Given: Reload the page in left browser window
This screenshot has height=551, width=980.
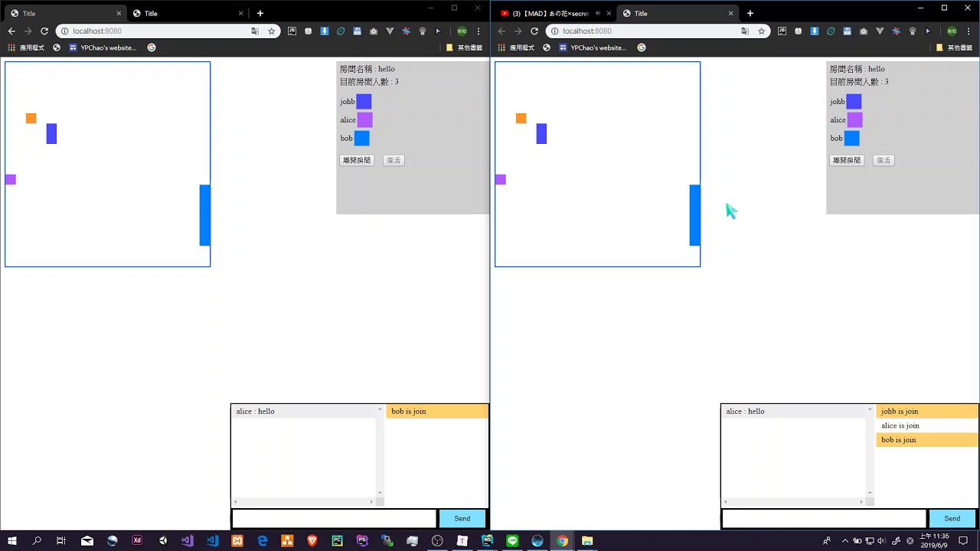Looking at the screenshot, I should point(44,31).
